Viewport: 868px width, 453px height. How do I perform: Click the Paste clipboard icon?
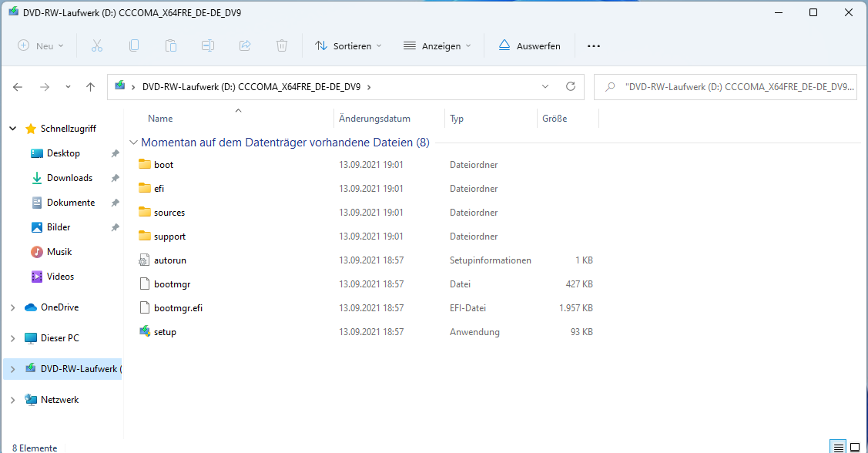(171, 46)
